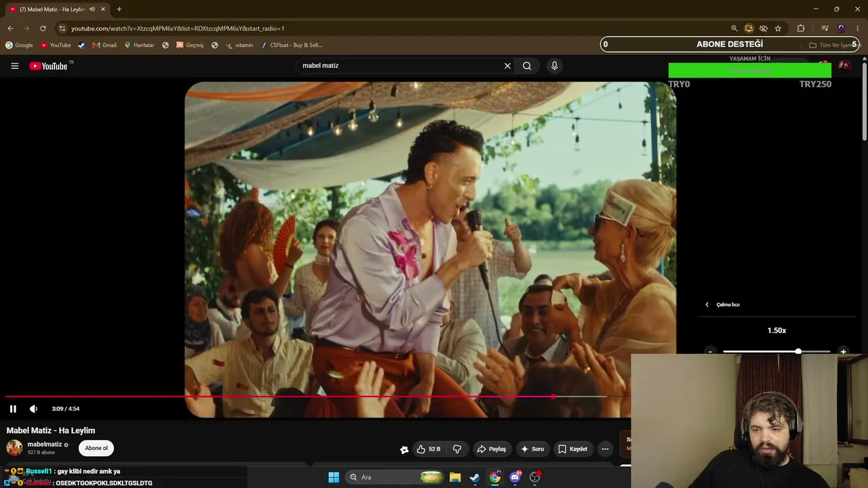Open the CSFloat bookmark
This screenshot has height=488, width=868.
point(292,45)
